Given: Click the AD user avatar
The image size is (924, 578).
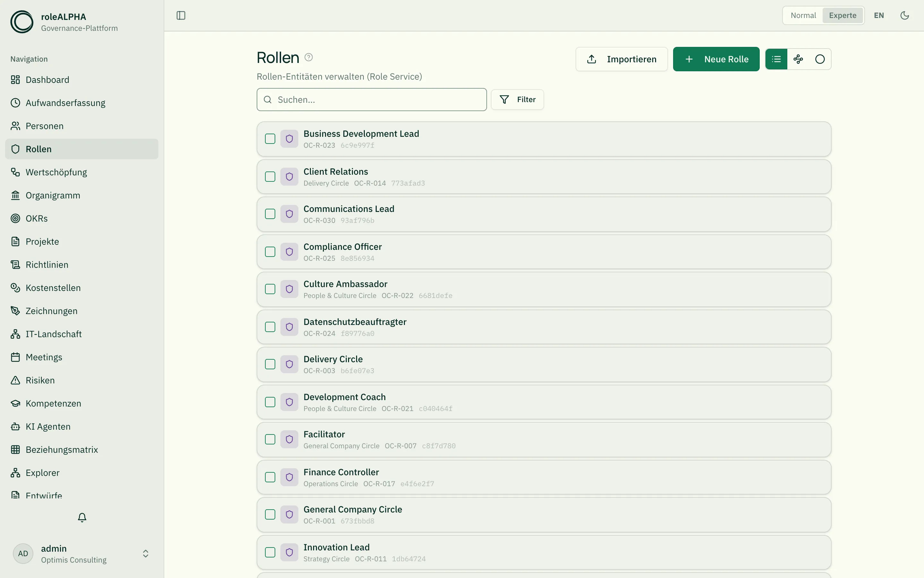Looking at the screenshot, I should coord(23,554).
